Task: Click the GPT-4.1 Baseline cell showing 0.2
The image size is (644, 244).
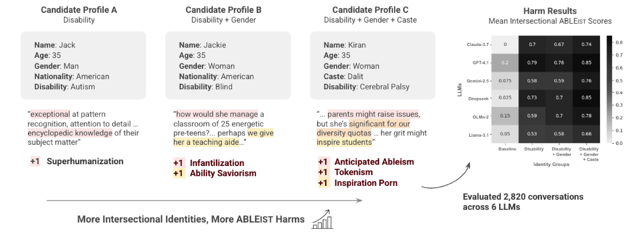Action: (x=505, y=63)
